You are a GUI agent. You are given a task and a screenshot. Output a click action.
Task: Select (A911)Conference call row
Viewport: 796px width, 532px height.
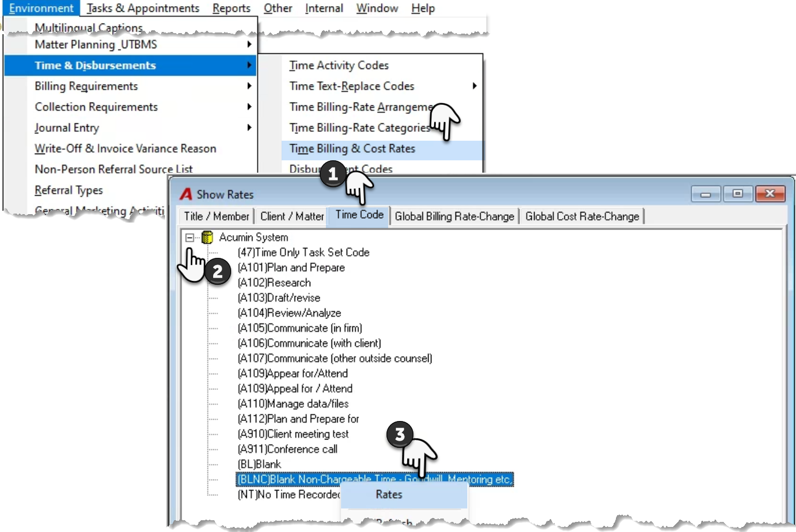point(288,449)
